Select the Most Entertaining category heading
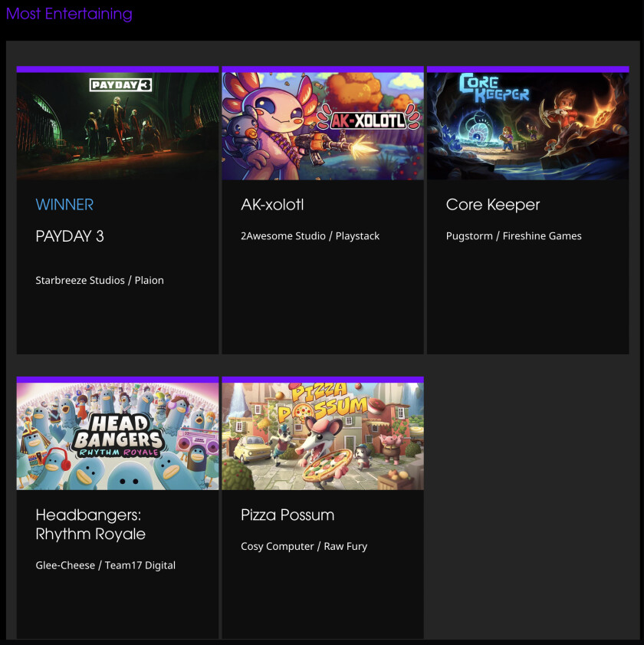The height and width of the screenshot is (645, 644). pos(69,14)
